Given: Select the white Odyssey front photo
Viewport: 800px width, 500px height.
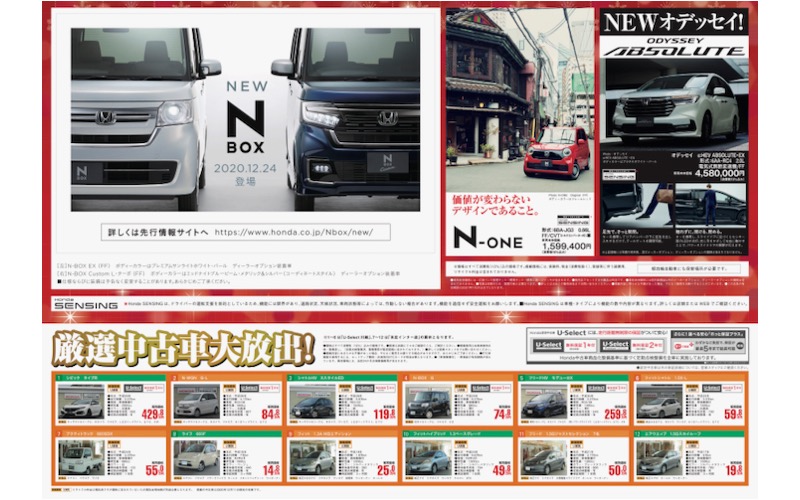Looking at the screenshot, I should (x=674, y=104).
